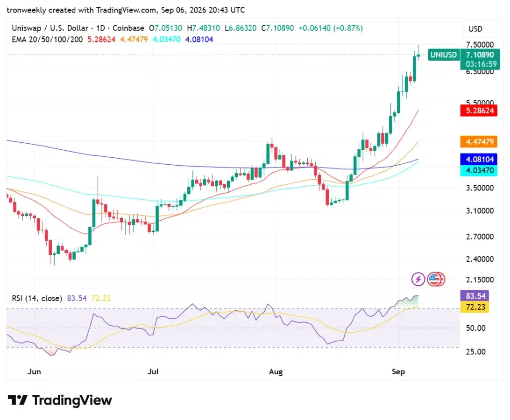Click the legend EMA 50 value 4.47479
510x420 pixels.
tap(134, 40)
